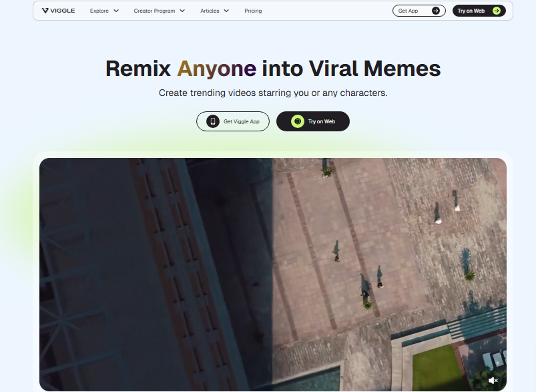Click globe icon in hero Try on Web

click(298, 121)
